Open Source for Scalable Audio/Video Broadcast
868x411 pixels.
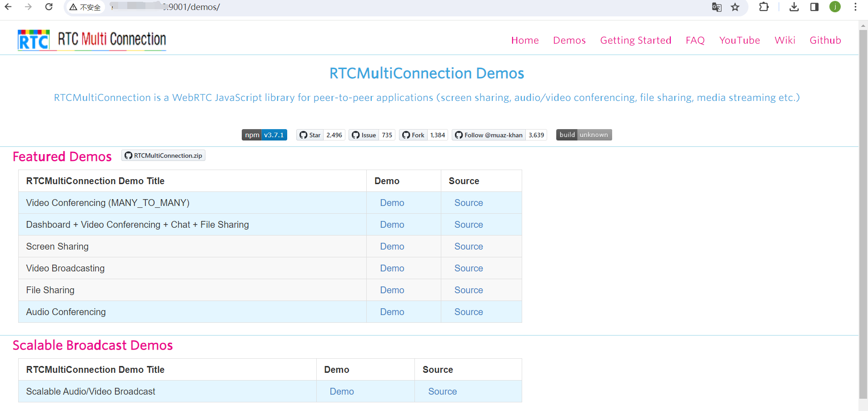coord(443,391)
